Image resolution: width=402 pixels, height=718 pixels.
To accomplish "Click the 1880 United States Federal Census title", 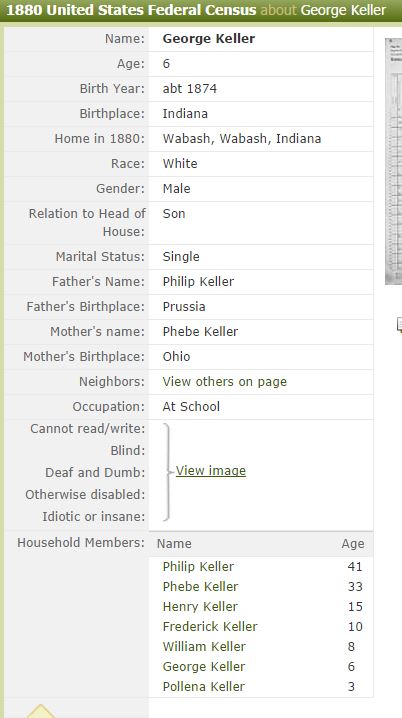I will [131, 10].
